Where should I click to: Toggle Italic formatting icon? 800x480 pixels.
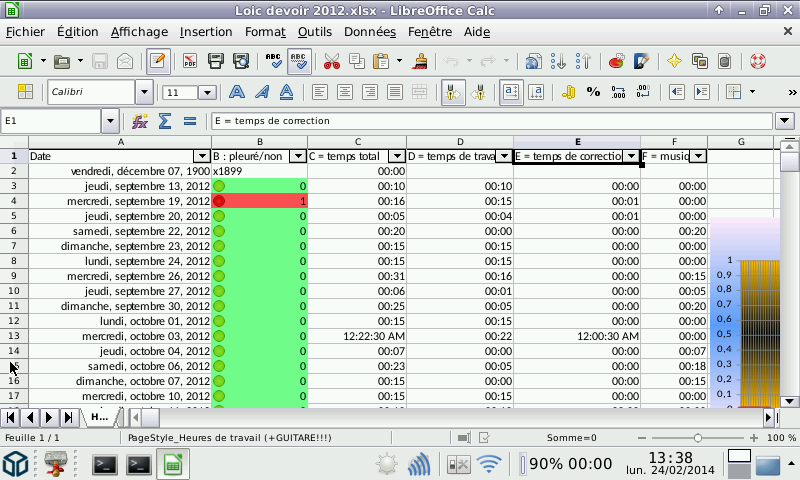click(262, 92)
